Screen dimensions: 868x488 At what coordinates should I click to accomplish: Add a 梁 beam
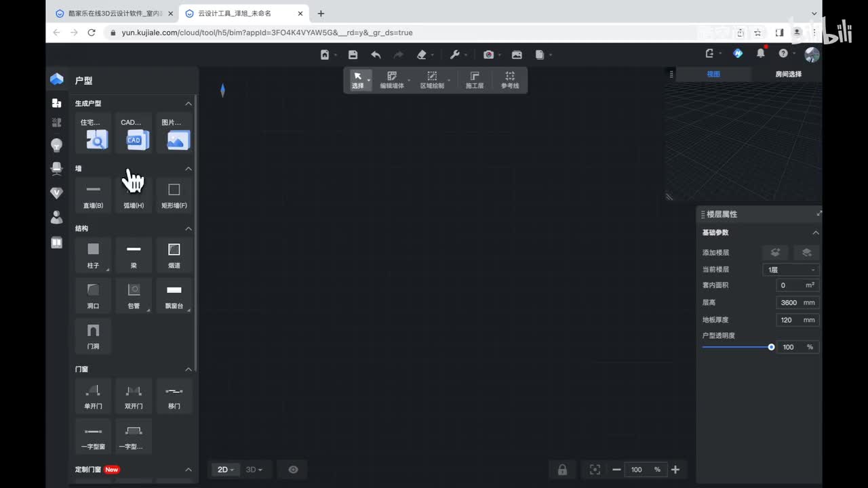coord(134,256)
